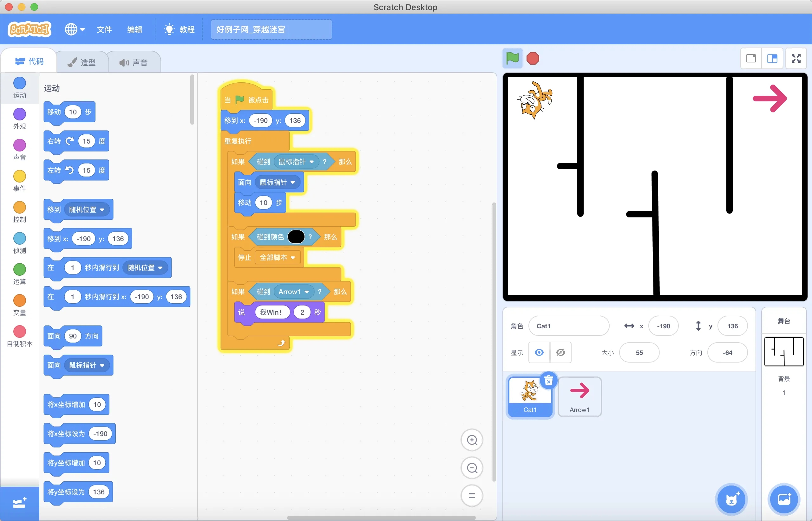Screen dimensions: 812x521
Task: Expand the 停止 全部脚本 dropdown
Action: tap(292, 257)
